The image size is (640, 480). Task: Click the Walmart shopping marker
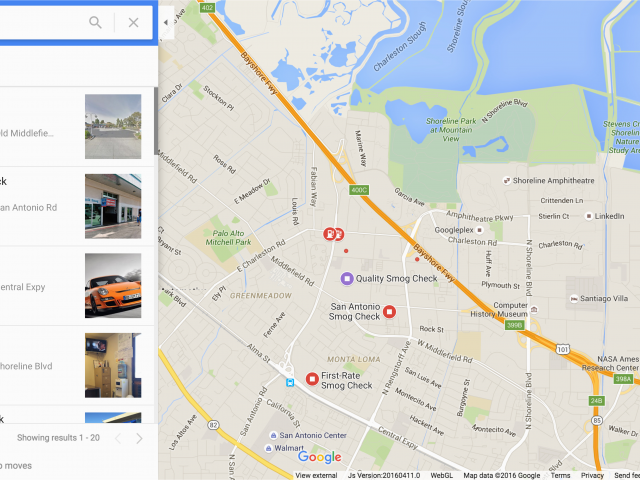(269, 448)
